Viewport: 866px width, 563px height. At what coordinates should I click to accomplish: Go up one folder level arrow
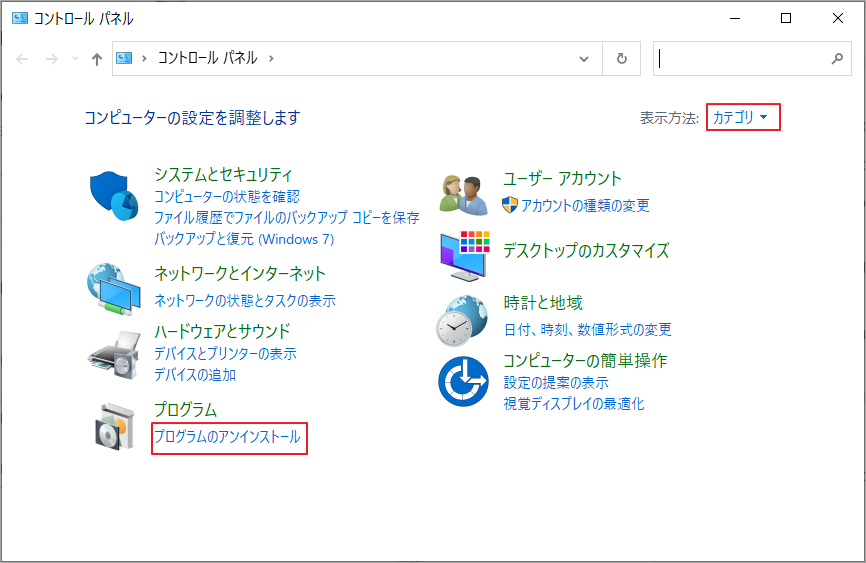[x=97, y=59]
